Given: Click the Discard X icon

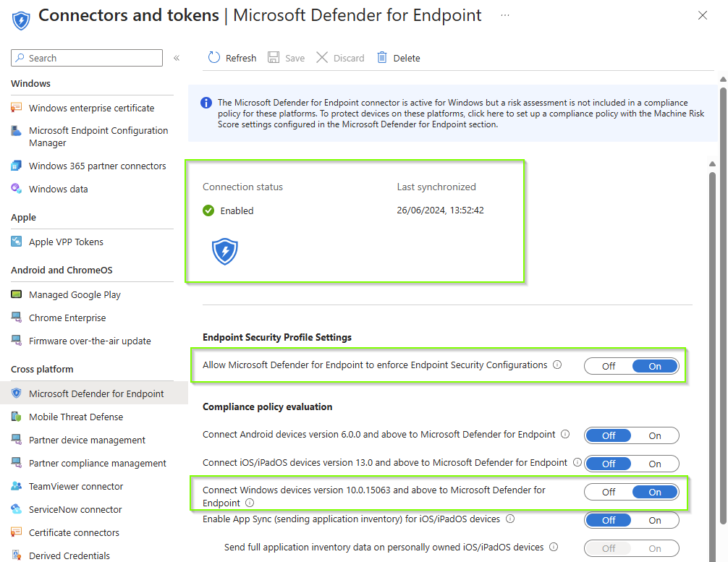Looking at the screenshot, I should point(322,58).
